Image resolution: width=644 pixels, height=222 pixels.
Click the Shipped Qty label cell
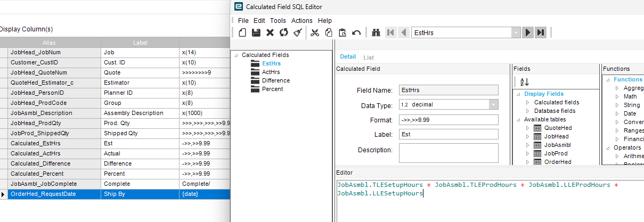[140, 134]
